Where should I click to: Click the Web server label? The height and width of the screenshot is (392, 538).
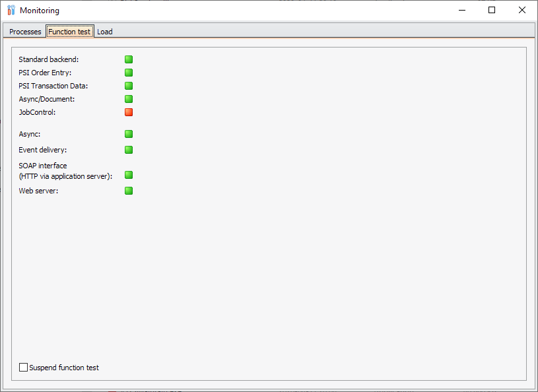point(38,191)
